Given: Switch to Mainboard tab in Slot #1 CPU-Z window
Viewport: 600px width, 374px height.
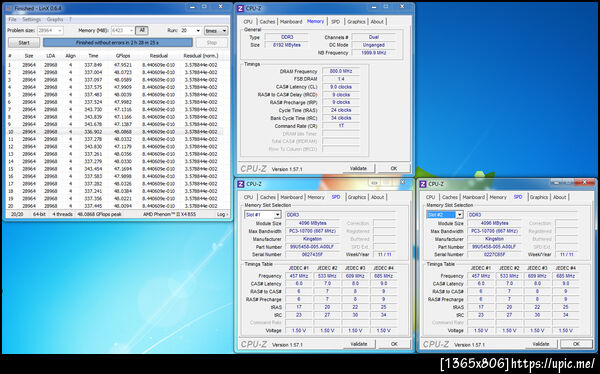Looking at the screenshot, I should (x=291, y=197).
